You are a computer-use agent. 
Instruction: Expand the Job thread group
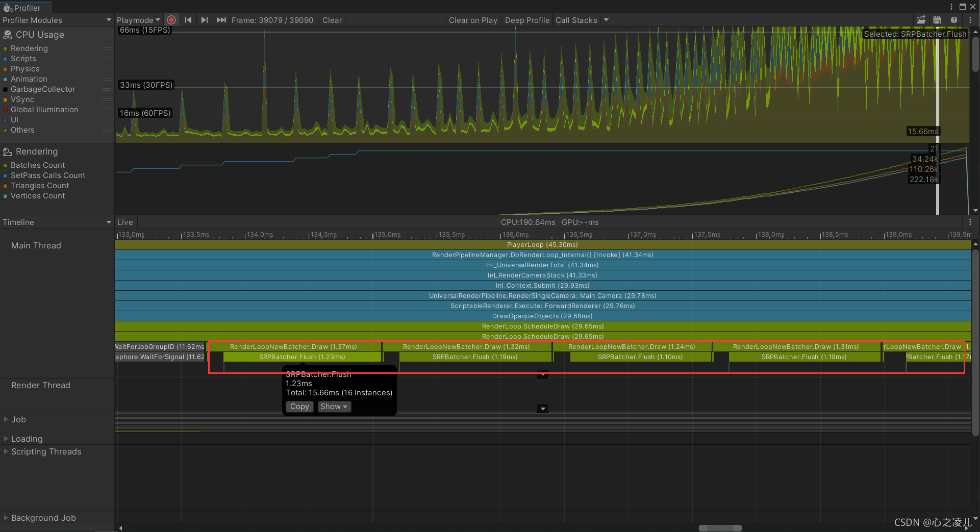click(6, 419)
